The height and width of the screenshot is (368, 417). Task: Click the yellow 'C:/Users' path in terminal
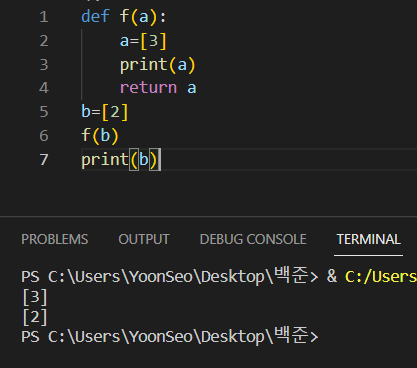pyautogui.click(x=381, y=277)
